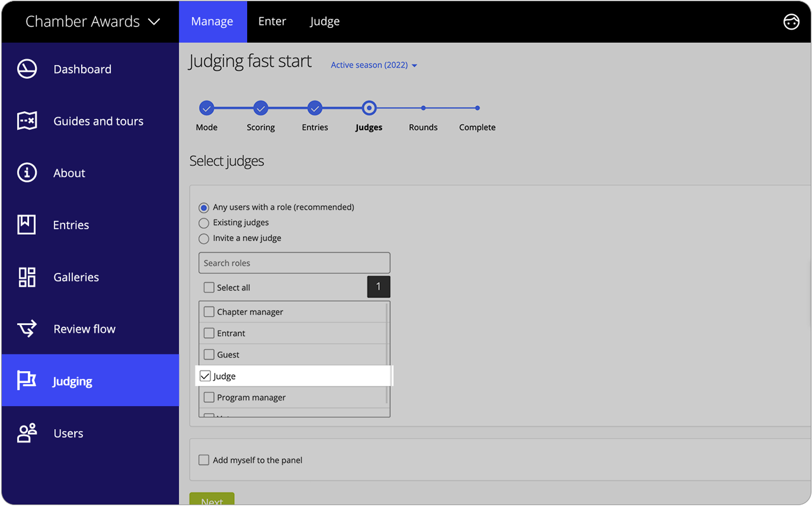
Task: Open the Dashboard from the sidebar
Action: pos(26,69)
